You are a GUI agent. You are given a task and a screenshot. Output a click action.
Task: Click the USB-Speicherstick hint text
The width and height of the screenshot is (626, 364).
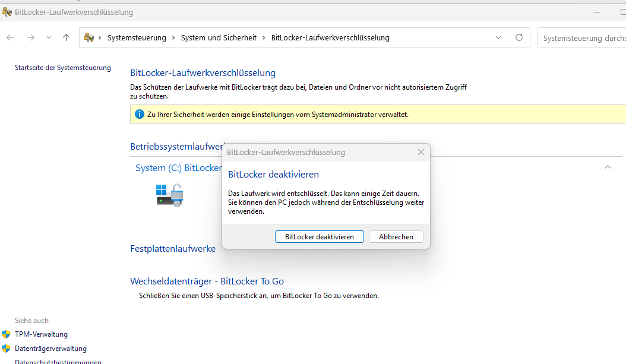pos(259,296)
